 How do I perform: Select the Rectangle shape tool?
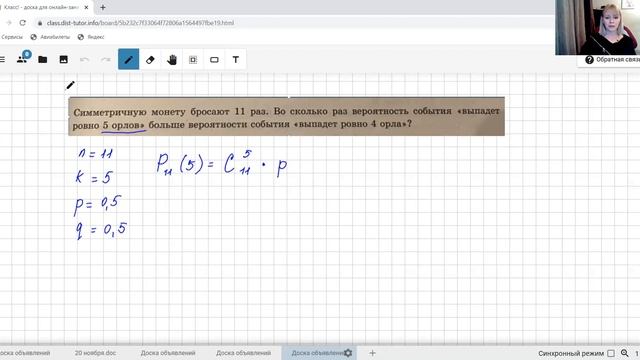(214, 60)
